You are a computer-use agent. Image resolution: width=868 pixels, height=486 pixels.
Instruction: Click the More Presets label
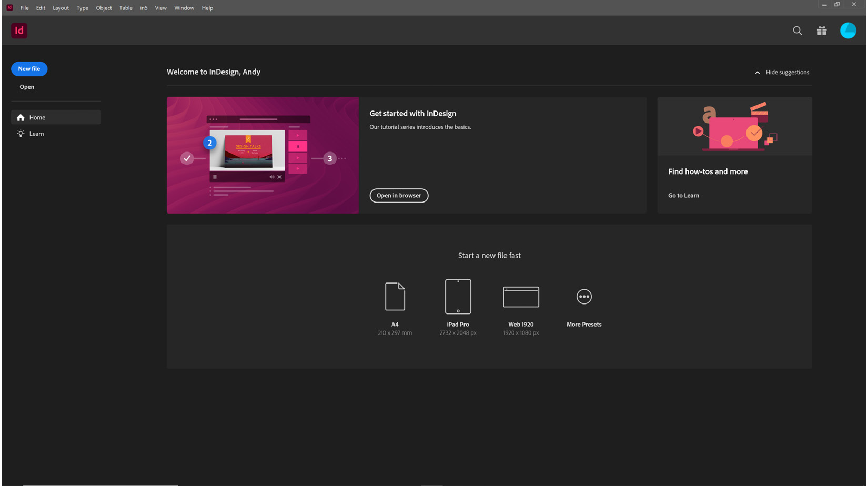pyautogui.click(x=584, y=325)
